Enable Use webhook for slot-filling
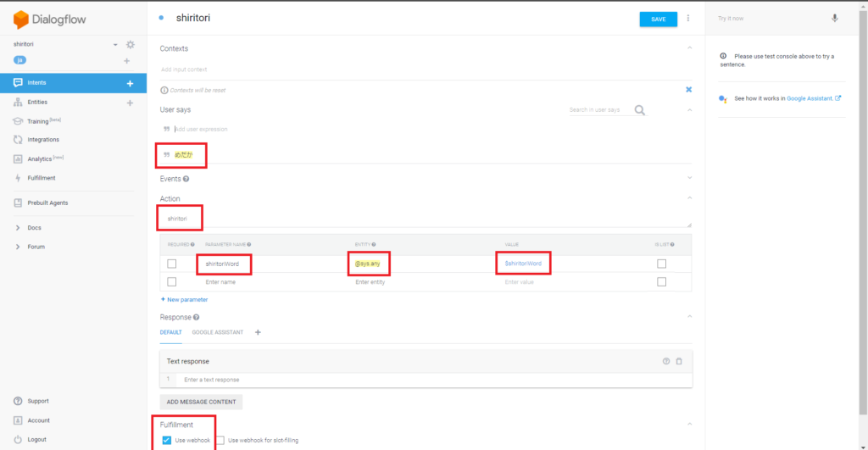868x450 pixels. (220, 440)
